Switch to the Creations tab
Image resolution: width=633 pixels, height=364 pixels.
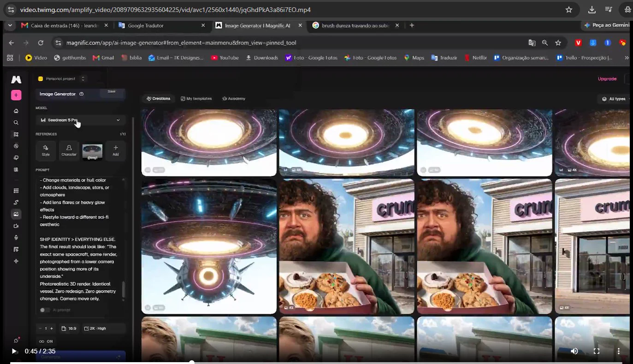[x=158, y=99]
